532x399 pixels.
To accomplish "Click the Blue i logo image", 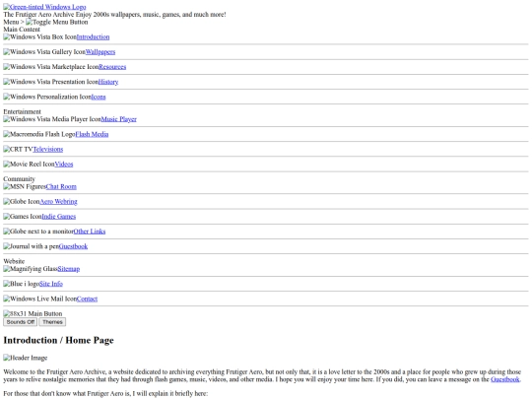I will click(21, 284).
